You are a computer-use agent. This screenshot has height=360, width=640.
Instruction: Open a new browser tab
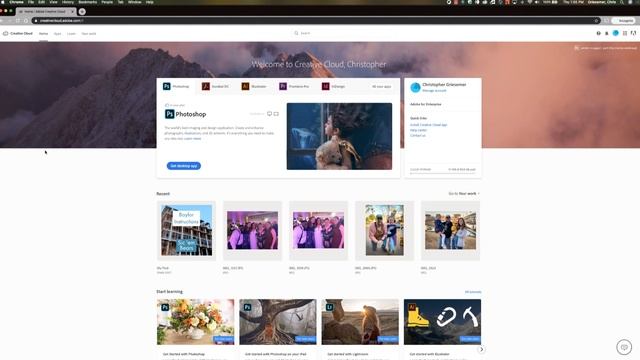pos(82,11)
